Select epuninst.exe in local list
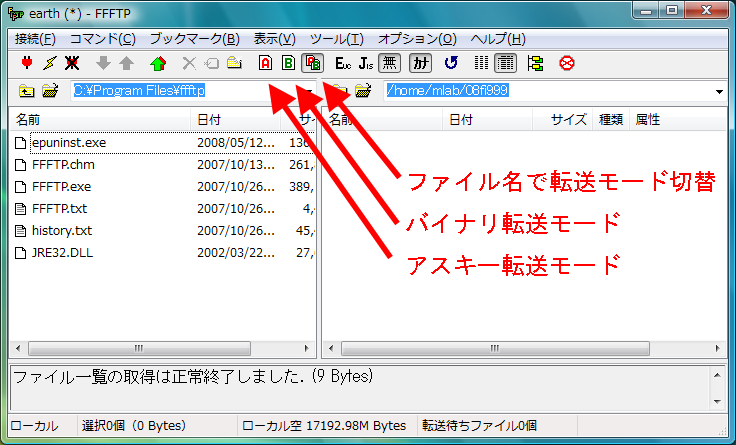The image size is (736, 445). (69, 143)
